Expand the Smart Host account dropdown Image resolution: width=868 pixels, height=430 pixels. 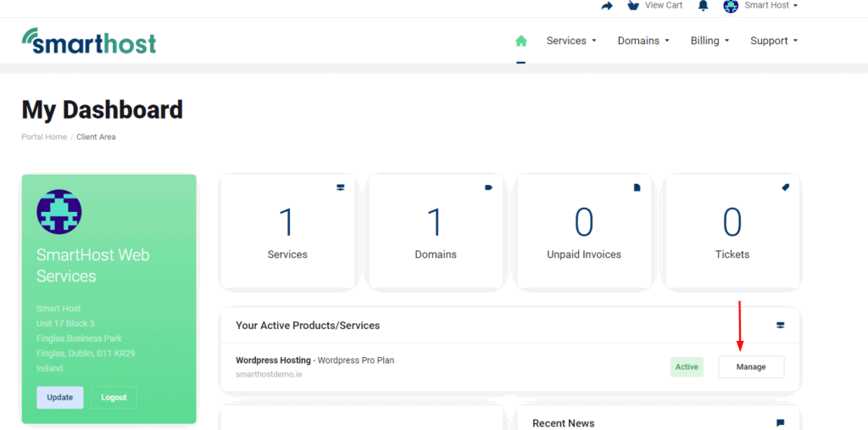click(x=771, y=6)
